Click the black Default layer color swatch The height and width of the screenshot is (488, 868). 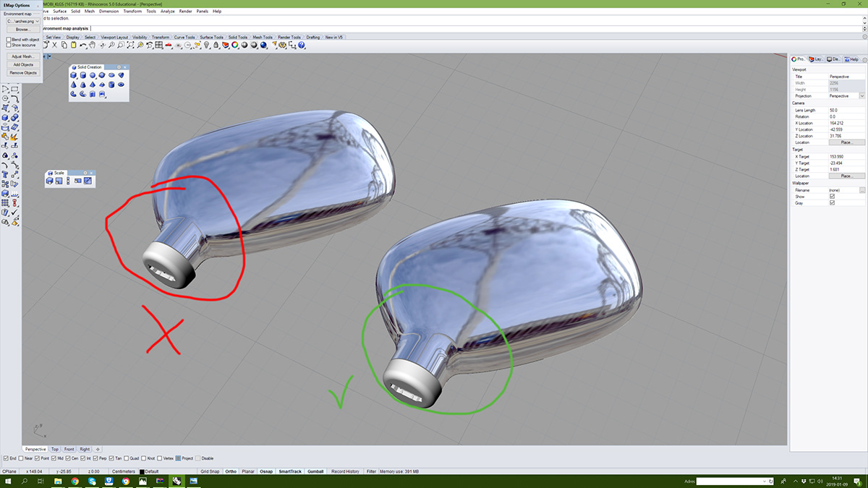[142, 471]
